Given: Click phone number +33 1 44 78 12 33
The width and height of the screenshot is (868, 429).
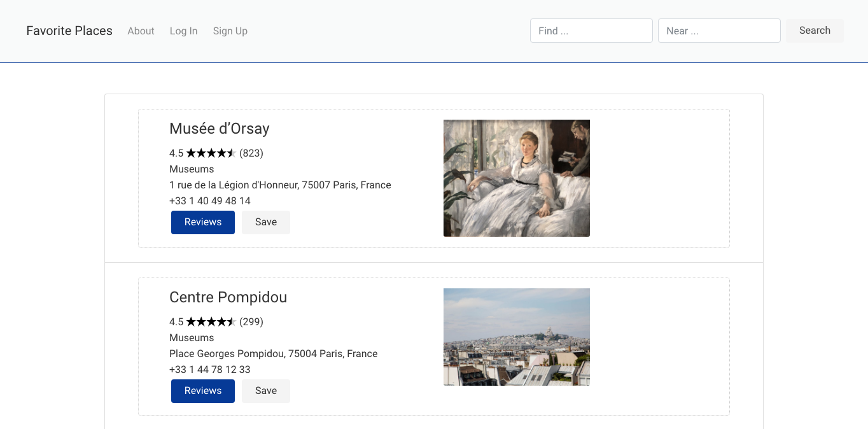Looking at the screenshot, I should click(x=210, y=370).
